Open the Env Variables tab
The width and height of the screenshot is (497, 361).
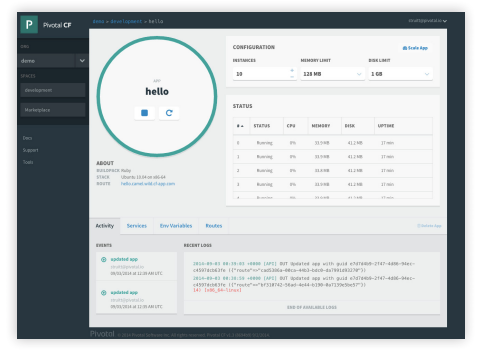[176, 226]
